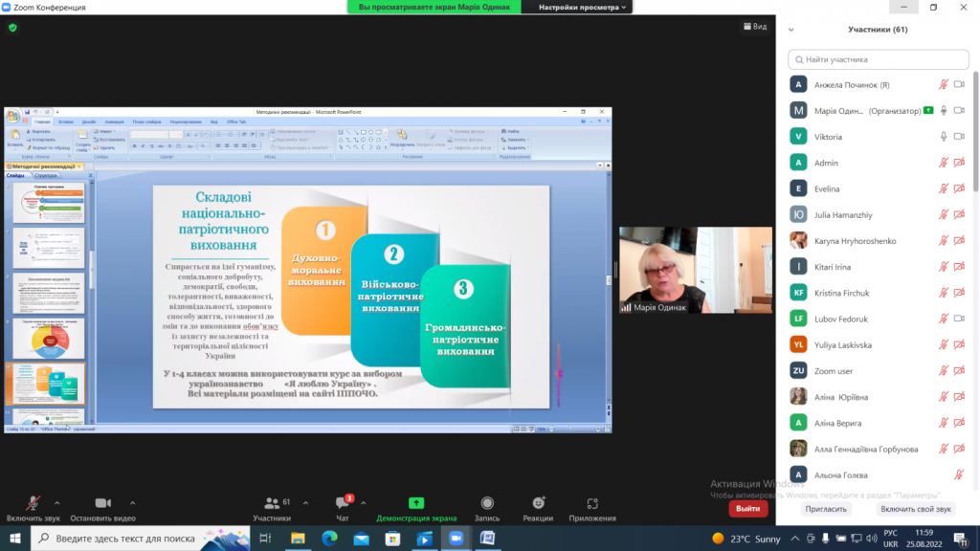
Task: Select participant Марія Одинак (Организатор) row
Action: tap(879, 111)
